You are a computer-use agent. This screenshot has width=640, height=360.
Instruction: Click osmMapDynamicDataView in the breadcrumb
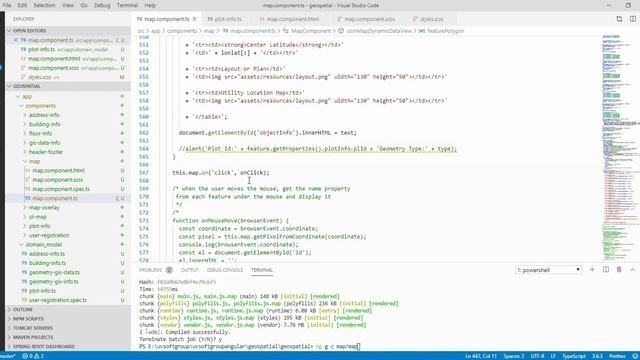click(379, 31)
